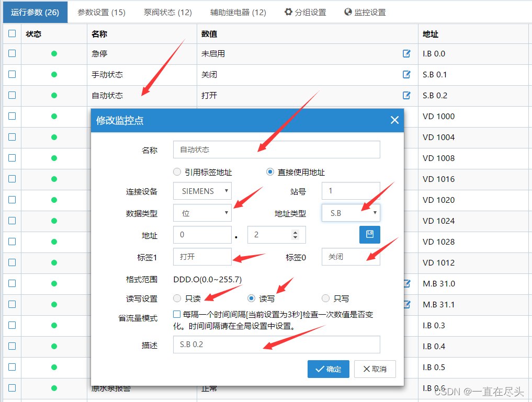Switch to 运行参数 (26) tab
This screenshot has width=532, height=402.
coord(35,12)
